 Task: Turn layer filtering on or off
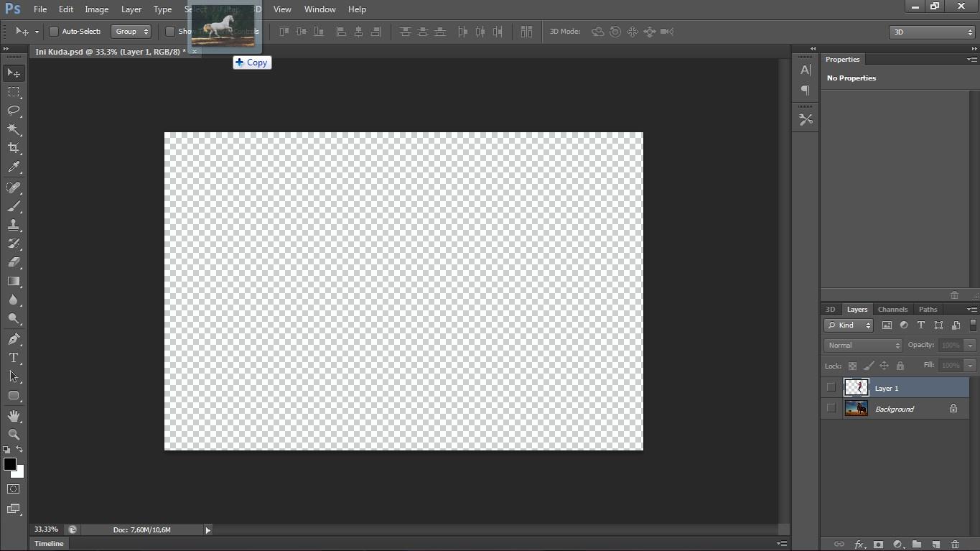(x=973, y=325)
